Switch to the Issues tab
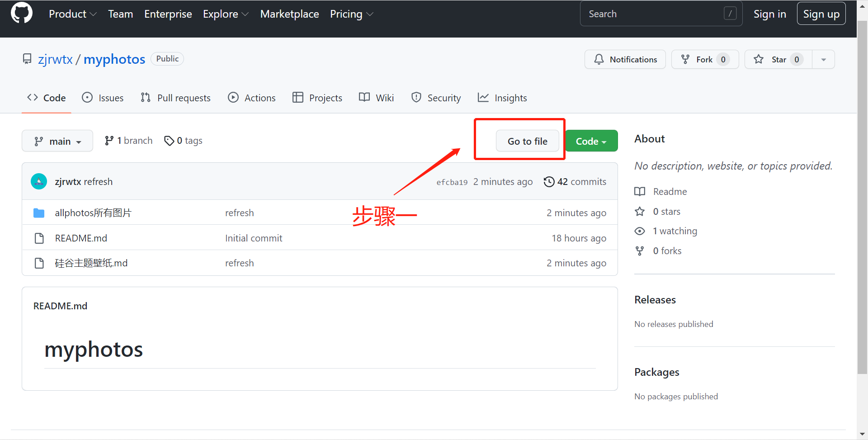 pyautogui.click(x=103, y=98)
